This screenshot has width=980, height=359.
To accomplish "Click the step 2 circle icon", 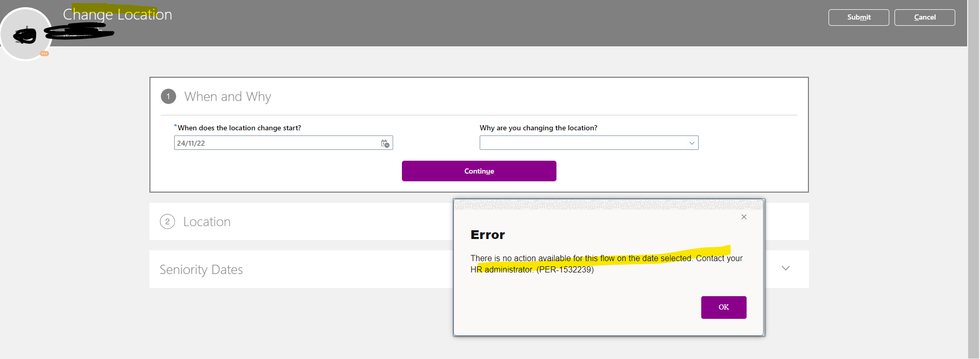I will point(167,221).
